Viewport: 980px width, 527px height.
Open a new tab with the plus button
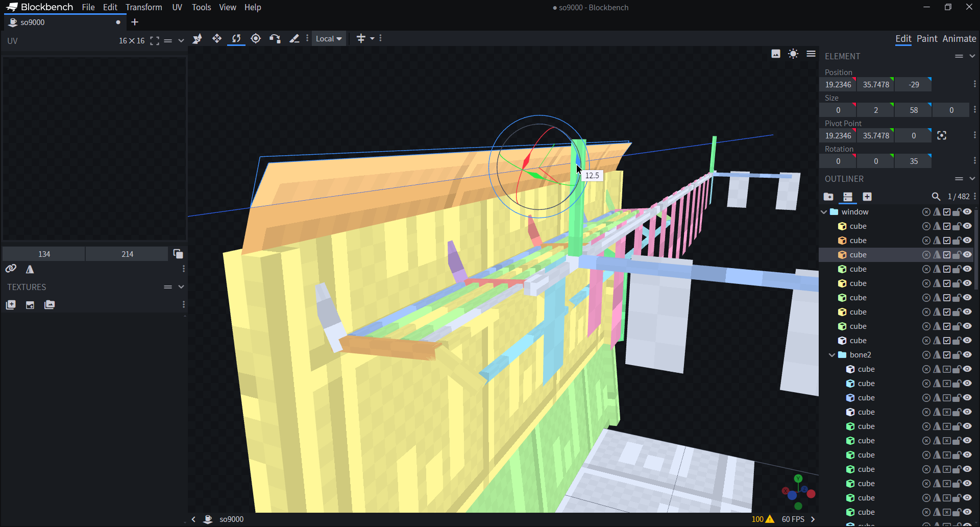135,22
